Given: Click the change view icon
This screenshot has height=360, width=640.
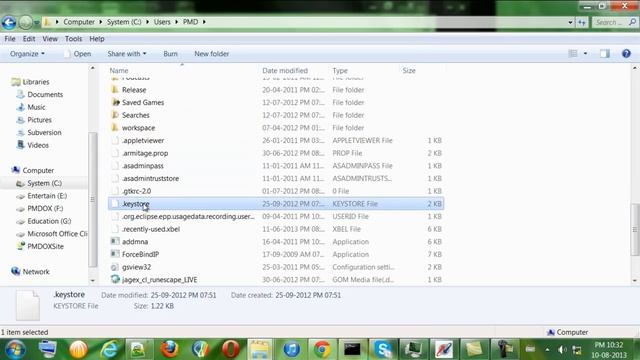Looking at the screenshot, I should click(x=573, y=53).
